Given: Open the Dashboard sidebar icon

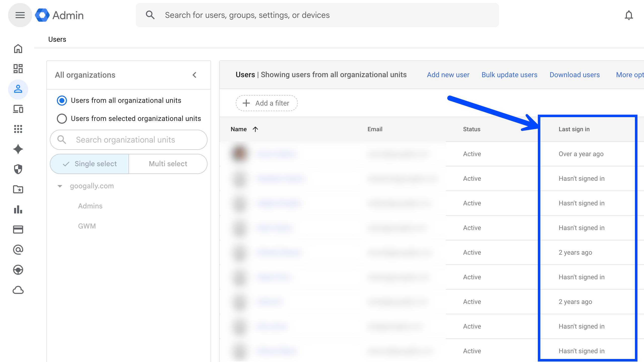Looking at the screenshot, I should pos(18,69).
